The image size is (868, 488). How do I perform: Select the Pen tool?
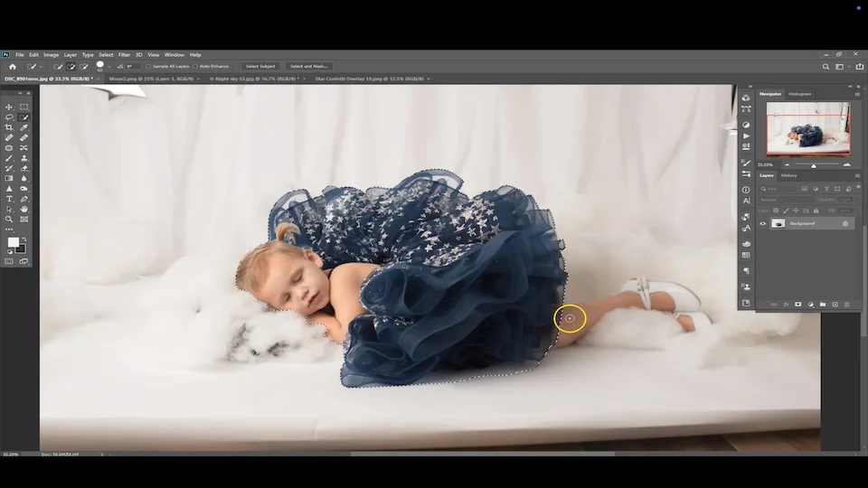[x=24, y=199]
